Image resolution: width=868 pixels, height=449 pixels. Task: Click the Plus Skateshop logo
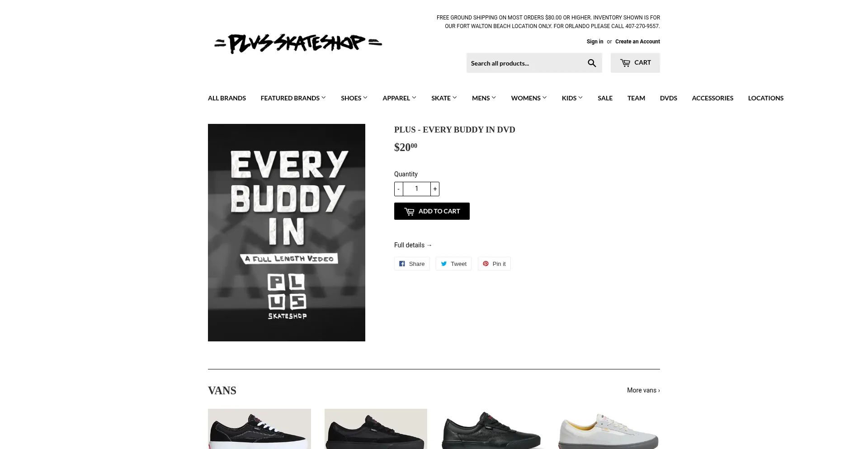[x=298, y=43]
